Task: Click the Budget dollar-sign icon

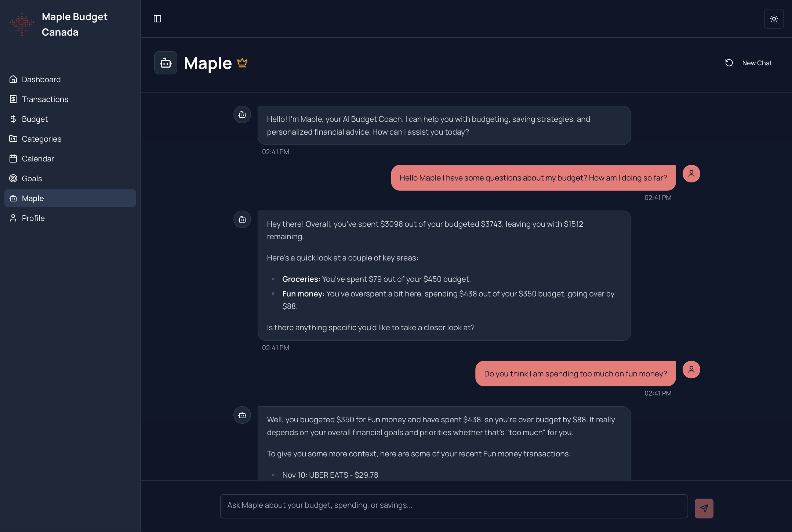Action: (14, 119)
